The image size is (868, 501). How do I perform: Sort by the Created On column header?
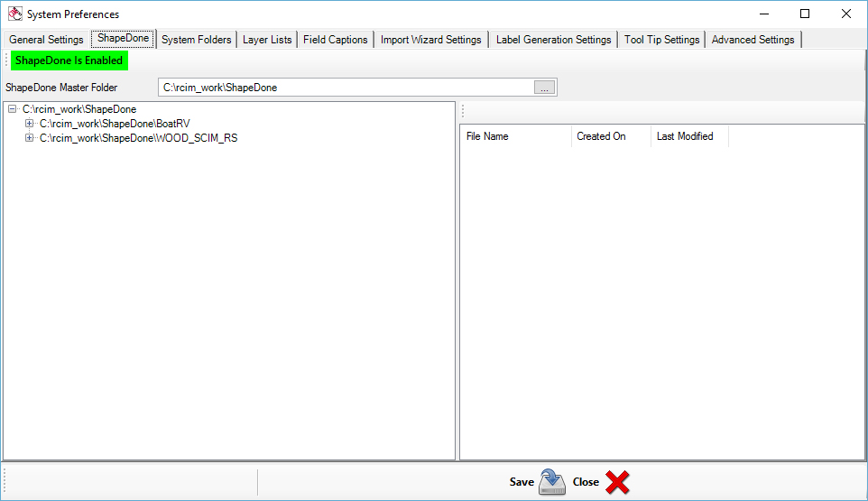611,136
